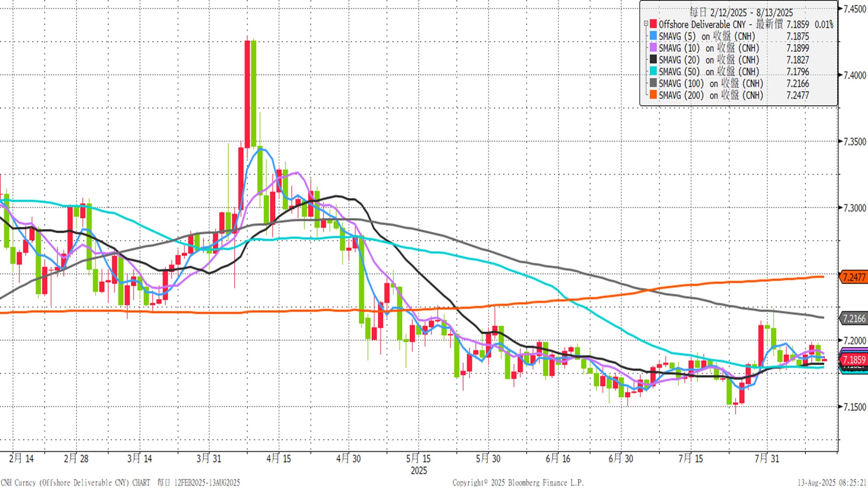Click the Bloomberg Finance L.P. copyright text
Image resolution: width=868 pixels, height=488 pixels.
(518, 482)
